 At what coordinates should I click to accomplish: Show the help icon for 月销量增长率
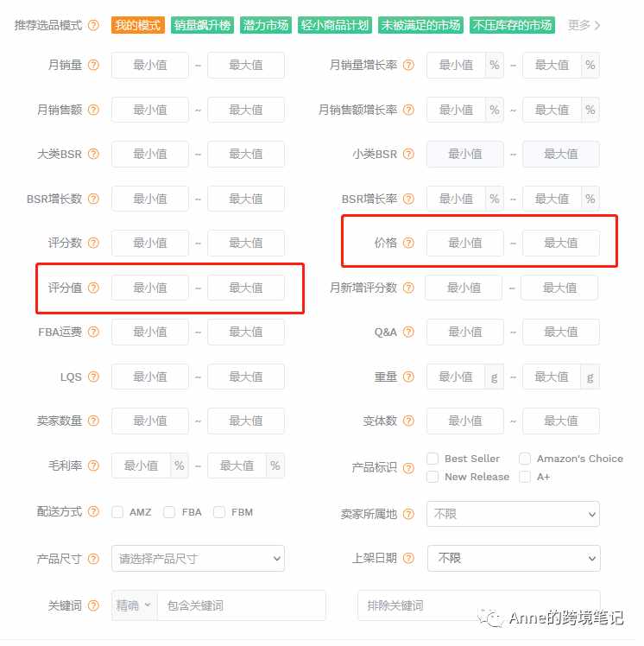(408, 65)
